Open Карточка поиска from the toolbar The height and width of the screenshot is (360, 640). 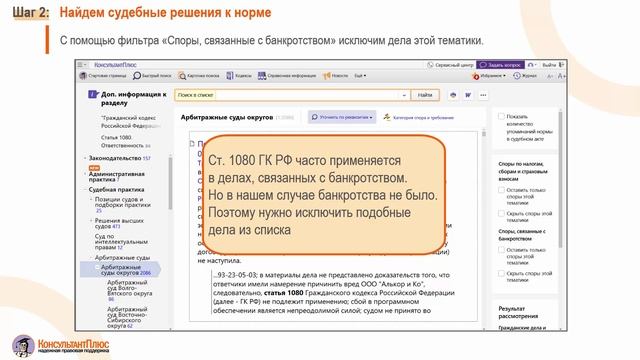[199, 76]
